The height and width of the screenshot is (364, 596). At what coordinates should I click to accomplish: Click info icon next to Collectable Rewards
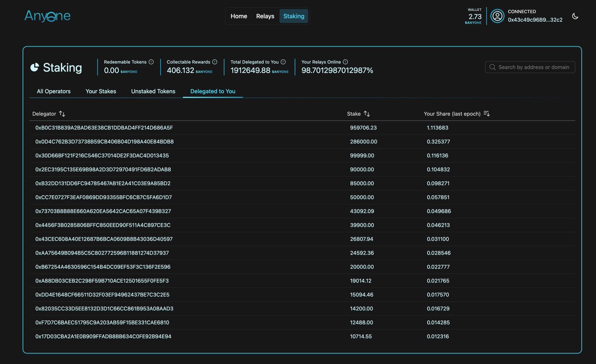click(215, 62)
